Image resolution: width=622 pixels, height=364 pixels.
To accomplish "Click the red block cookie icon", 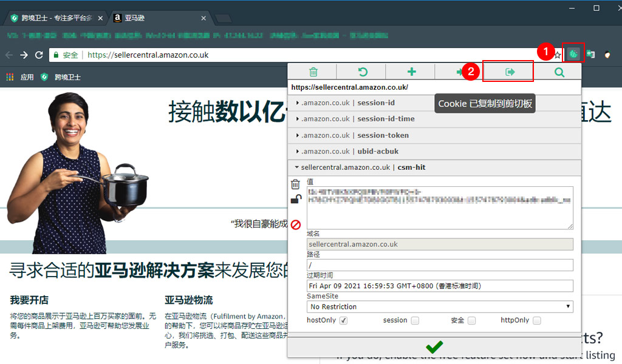I will click(x=296, y=224).
